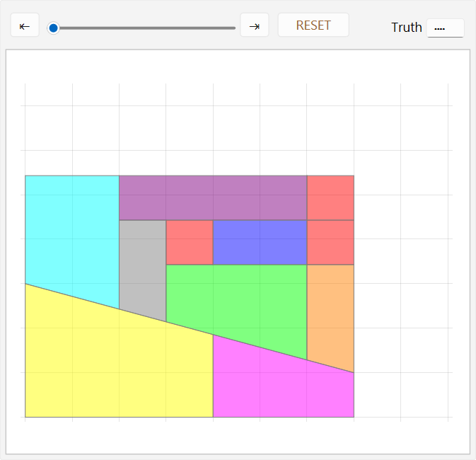
Task: Click the red square above orange piece
Action: 330,242
